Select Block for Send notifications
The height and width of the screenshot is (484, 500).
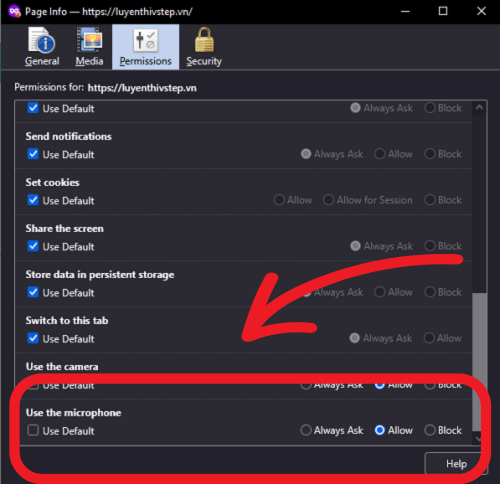tap(430, 154)
